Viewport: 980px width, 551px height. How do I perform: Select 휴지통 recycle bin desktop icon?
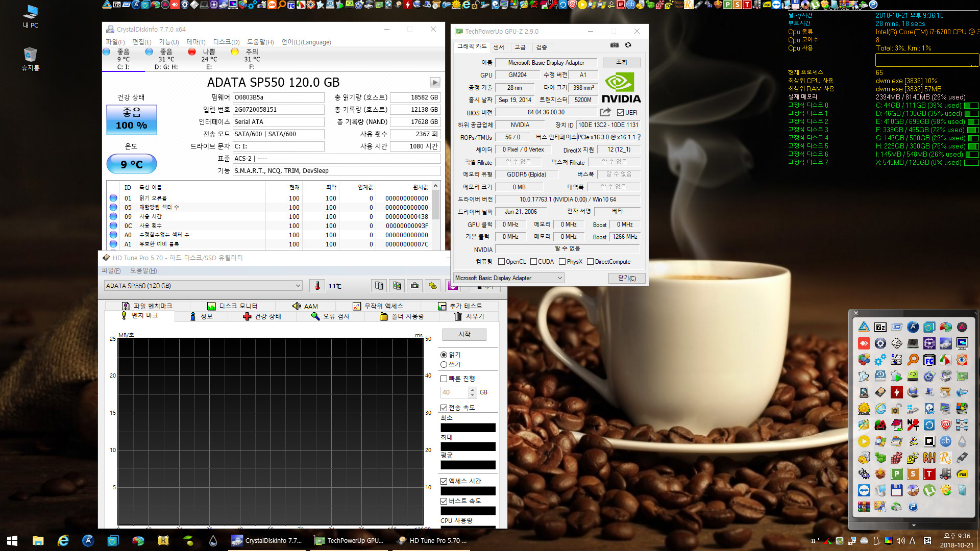(x=31, y=59)
